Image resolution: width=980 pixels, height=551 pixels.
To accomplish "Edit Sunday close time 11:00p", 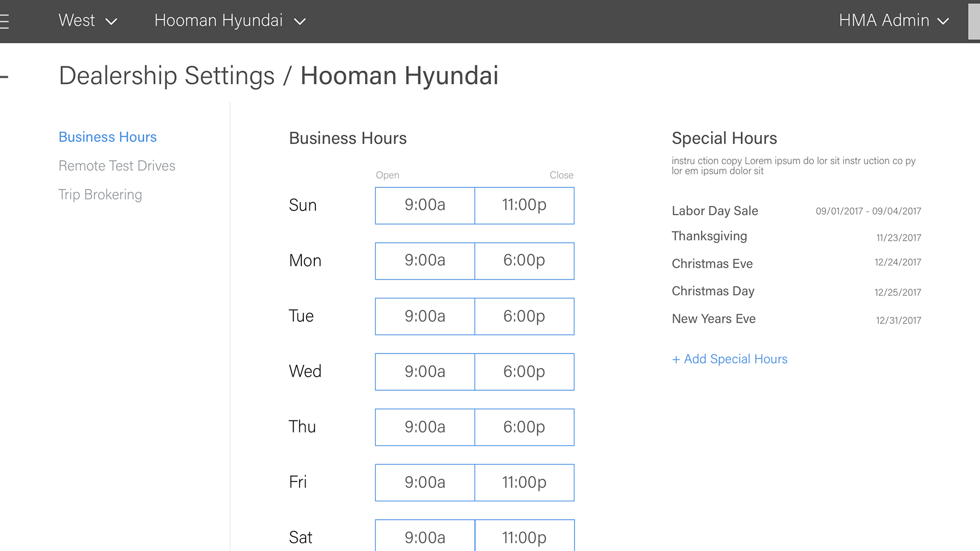I will [x=524, y=206].
